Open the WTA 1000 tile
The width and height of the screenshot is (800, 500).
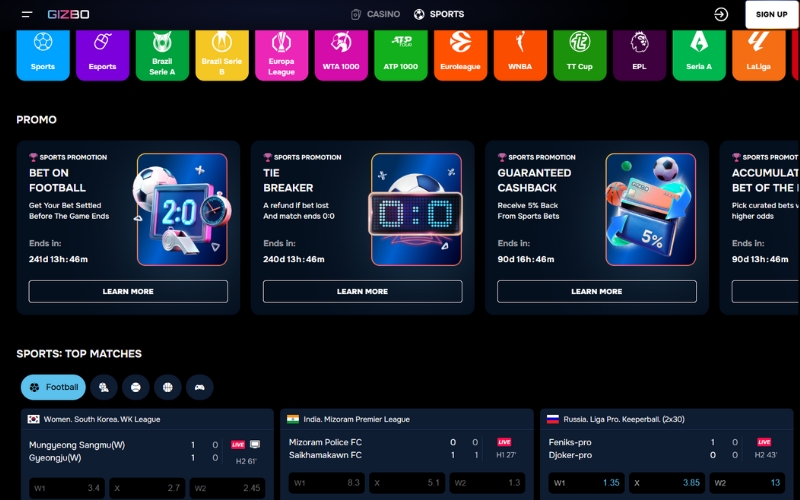coord(341,55)
